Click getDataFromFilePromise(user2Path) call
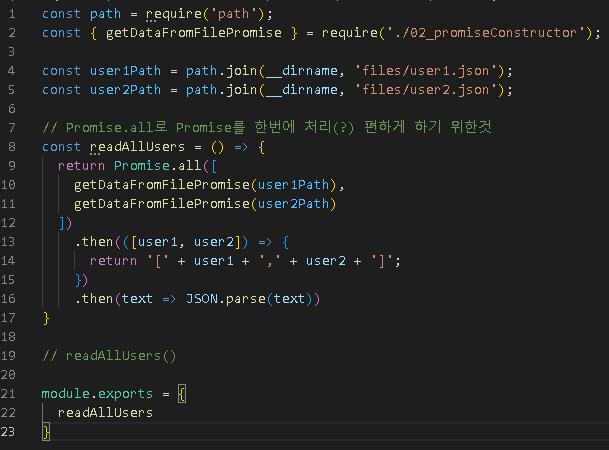Image resolution: width=609 pixels, height=450 pixels. coord(205,204)
